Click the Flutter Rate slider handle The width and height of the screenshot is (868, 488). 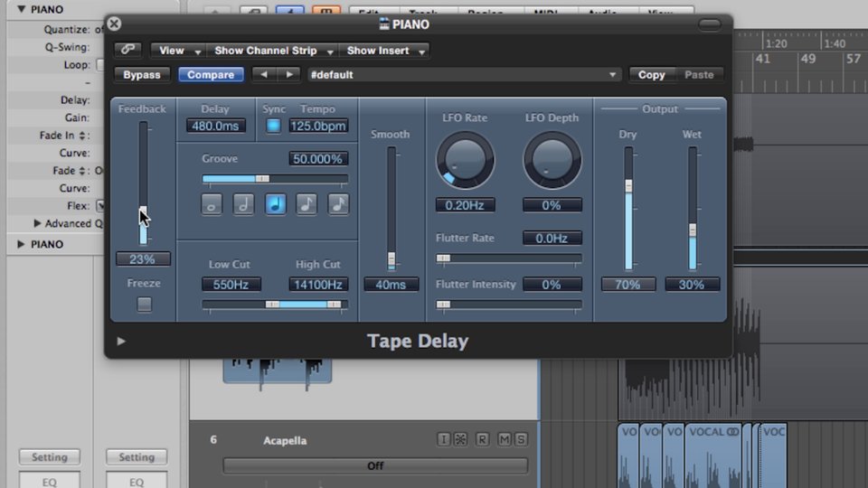[x=443, y=258]
